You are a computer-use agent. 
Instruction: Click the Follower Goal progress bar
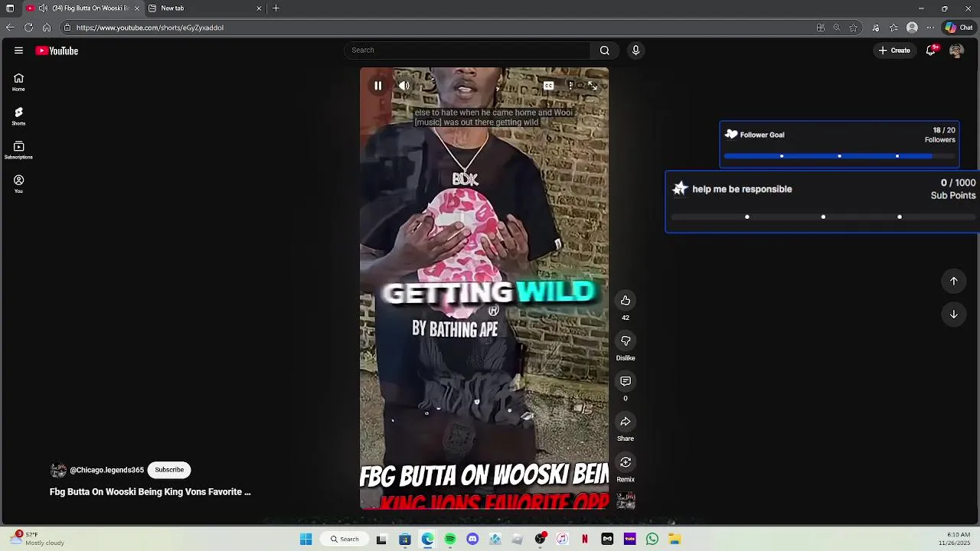pos(839,156)
